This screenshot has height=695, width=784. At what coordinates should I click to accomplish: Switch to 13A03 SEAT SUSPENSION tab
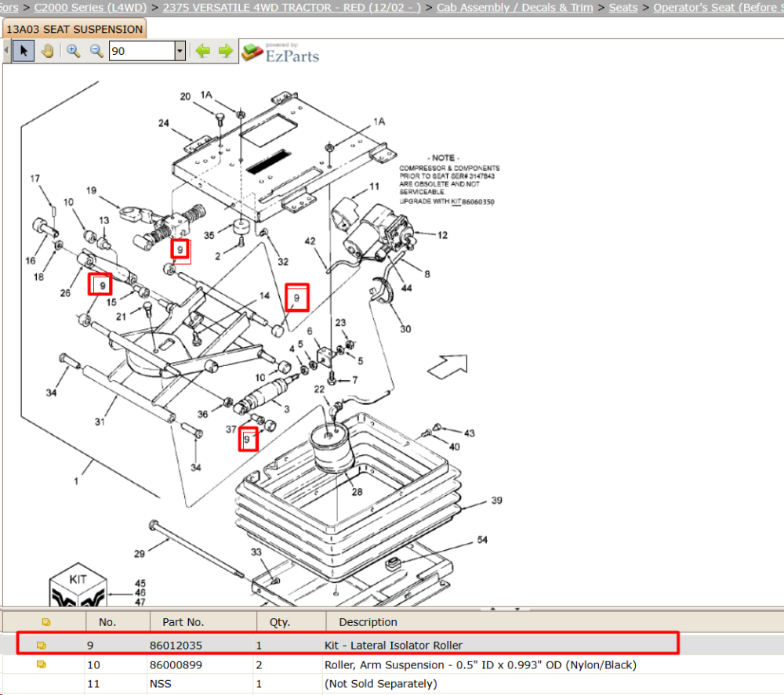pos(74,29)
